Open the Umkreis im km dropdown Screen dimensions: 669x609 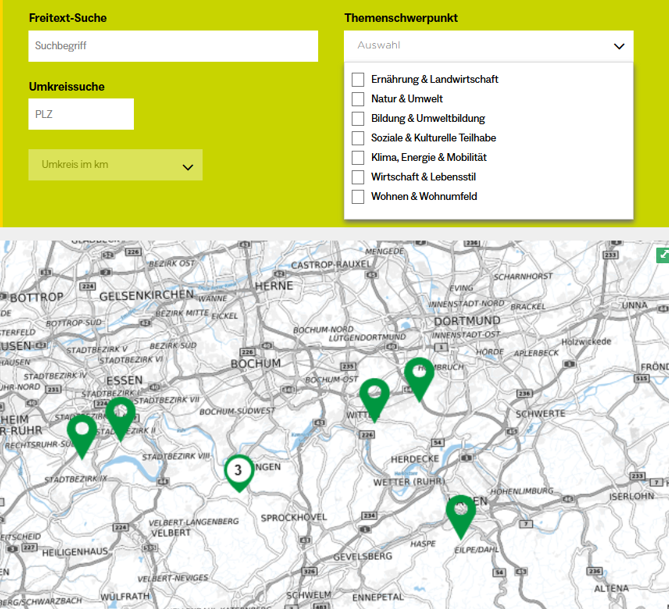(x=115, y=165)
